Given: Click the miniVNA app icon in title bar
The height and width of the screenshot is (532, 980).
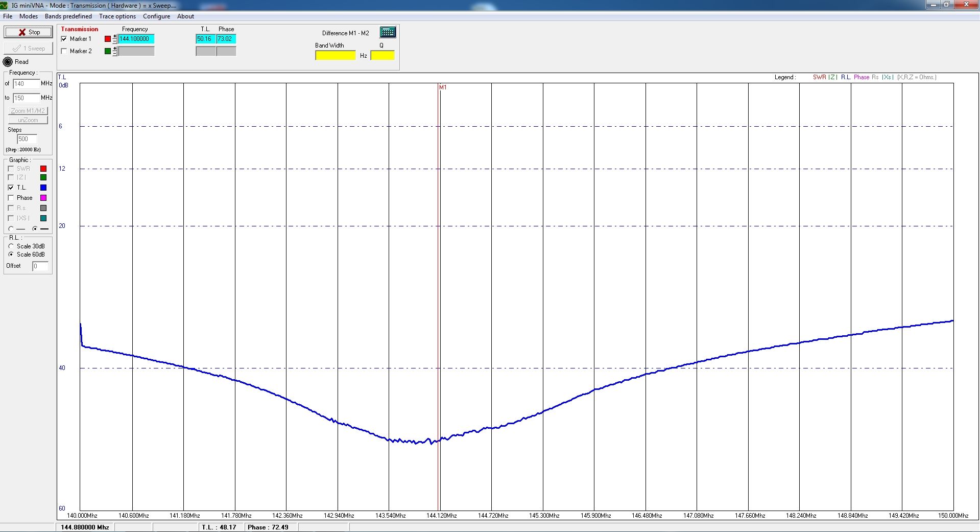Looking at the screenshot, I should coord(5,5).
